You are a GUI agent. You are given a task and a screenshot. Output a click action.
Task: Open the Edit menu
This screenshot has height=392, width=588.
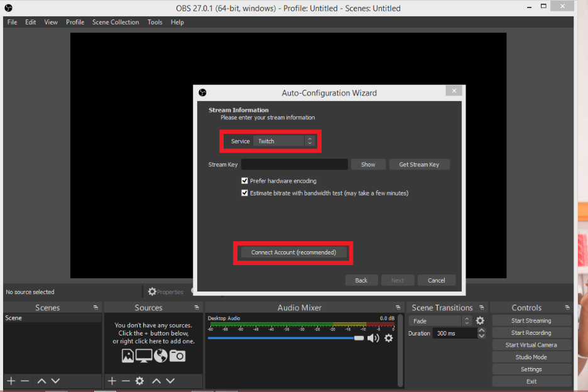tap(30, 22)
